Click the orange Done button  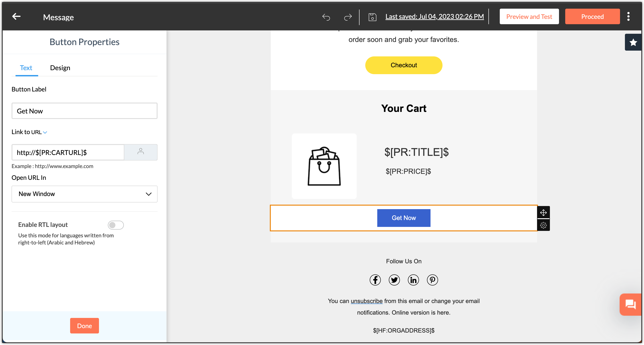click(85, 326)
